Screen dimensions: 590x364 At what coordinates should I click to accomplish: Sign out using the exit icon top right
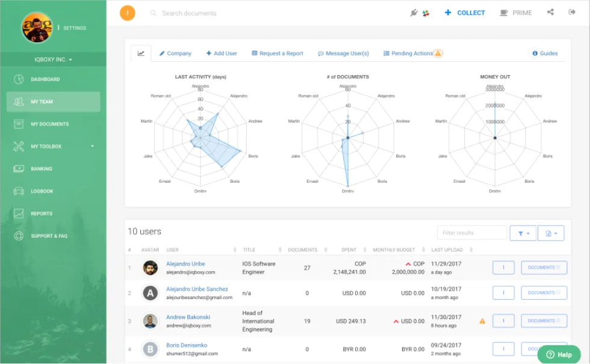point(572,12)
